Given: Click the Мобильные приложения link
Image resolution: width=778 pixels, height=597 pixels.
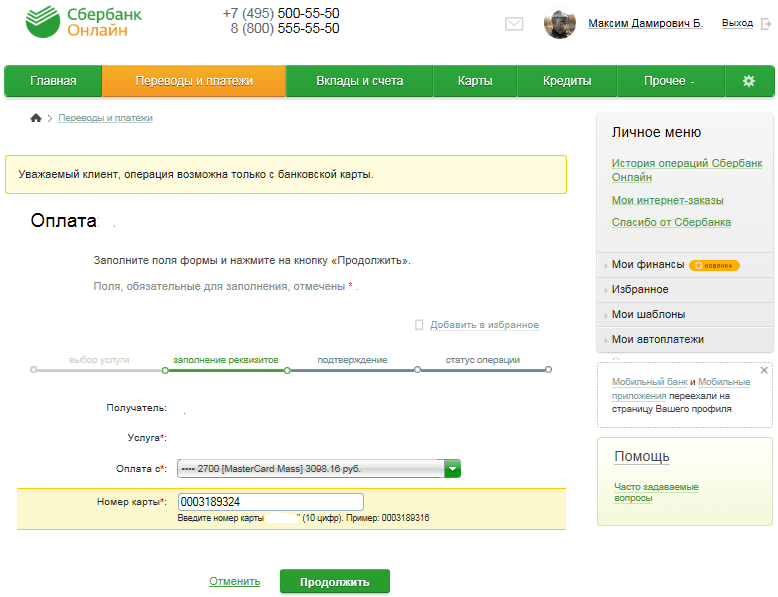Looking at the screenshot, I should 681,389.
